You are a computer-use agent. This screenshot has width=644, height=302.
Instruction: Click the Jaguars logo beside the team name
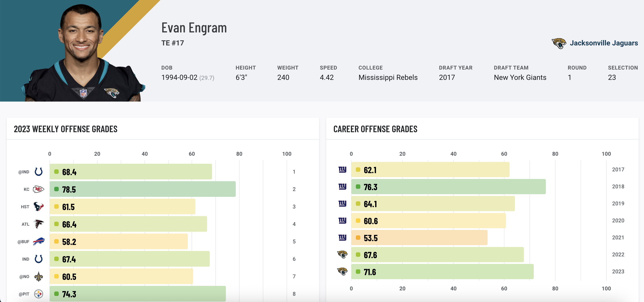tap(559, 43)
